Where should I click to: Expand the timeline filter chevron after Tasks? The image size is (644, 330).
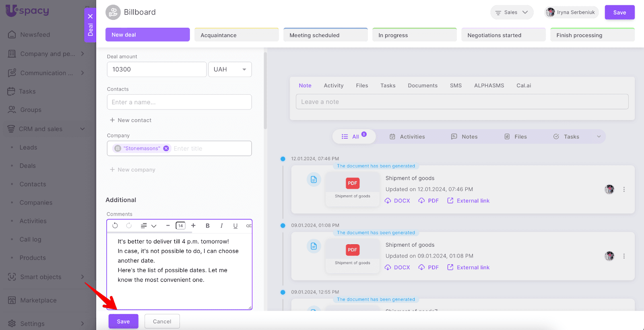(x=599, y=137)
